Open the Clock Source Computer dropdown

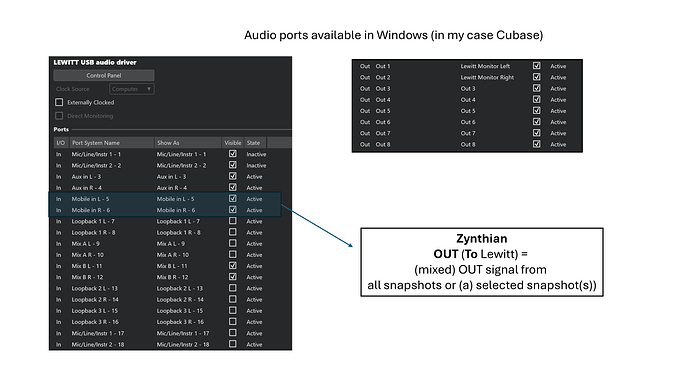(x=131, y=89)
